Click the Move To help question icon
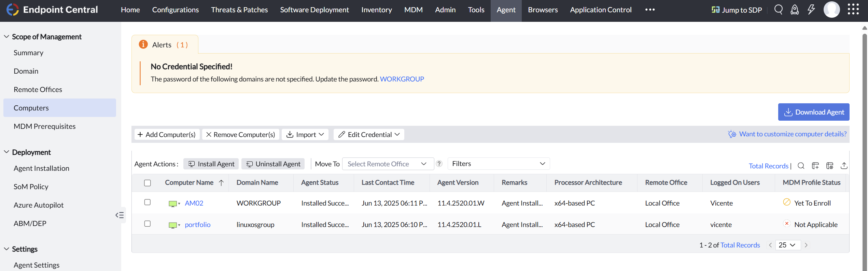The height and width of the screenshot is (271, 868). tap(439, 164)
